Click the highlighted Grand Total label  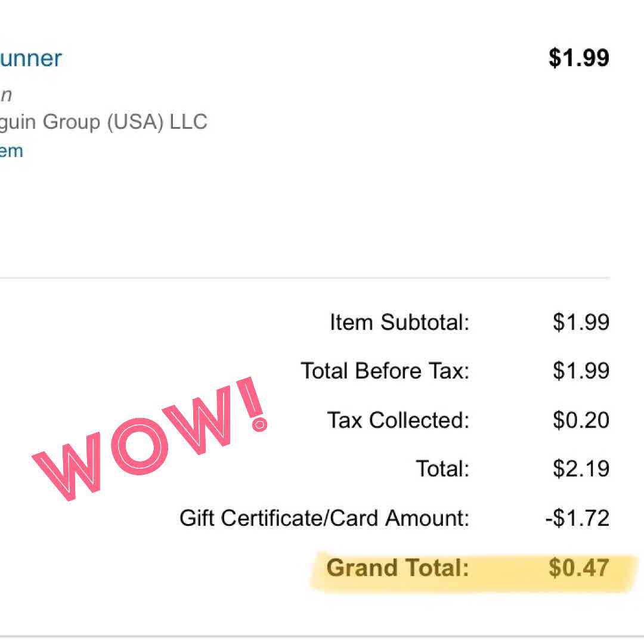click(x=397, y=567)
